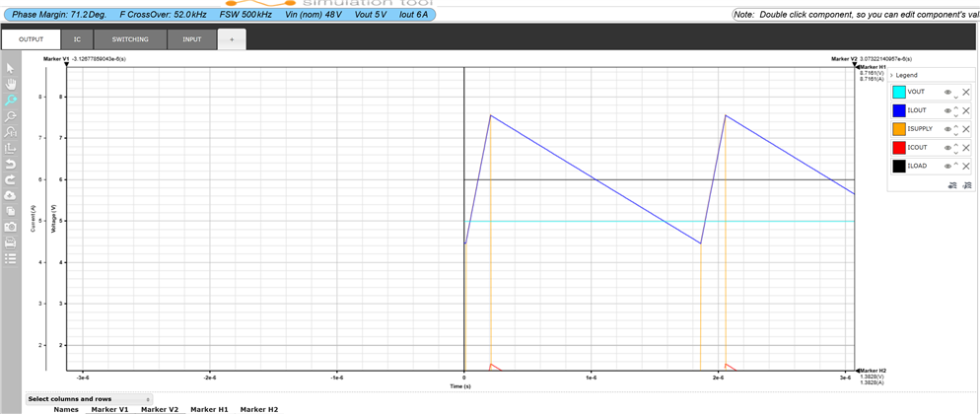The image size is (980, 414).
Task: Redo the last plot action
Action: pos(10,179)
